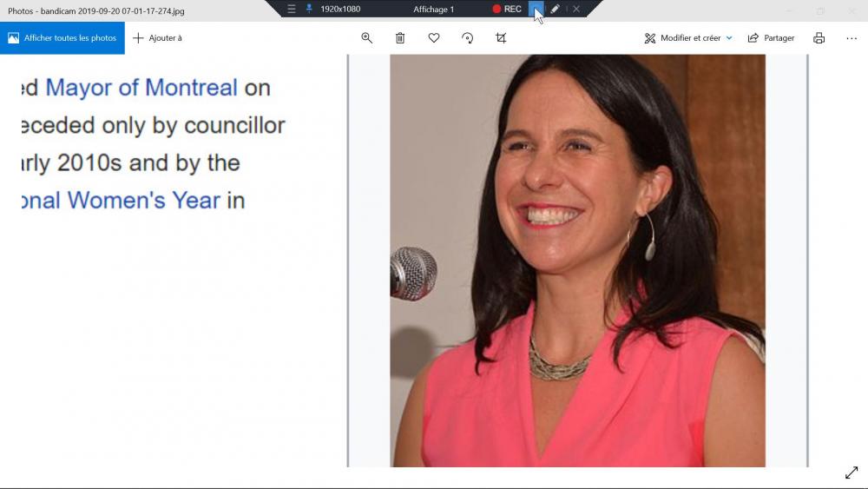The image size is (868, 489).
Task: Select the Affichage 1 display label
Action: coord(433,9)
